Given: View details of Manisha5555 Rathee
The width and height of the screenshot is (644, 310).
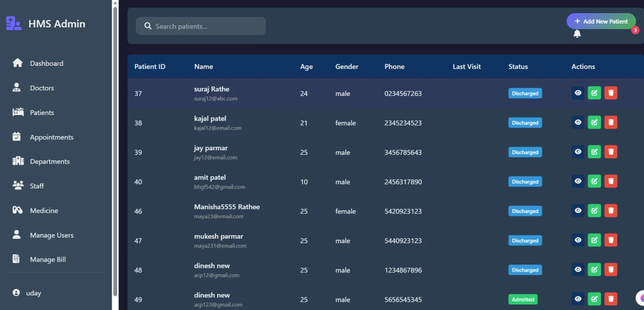Looking at the screenshot, I should tap(578, 211).
